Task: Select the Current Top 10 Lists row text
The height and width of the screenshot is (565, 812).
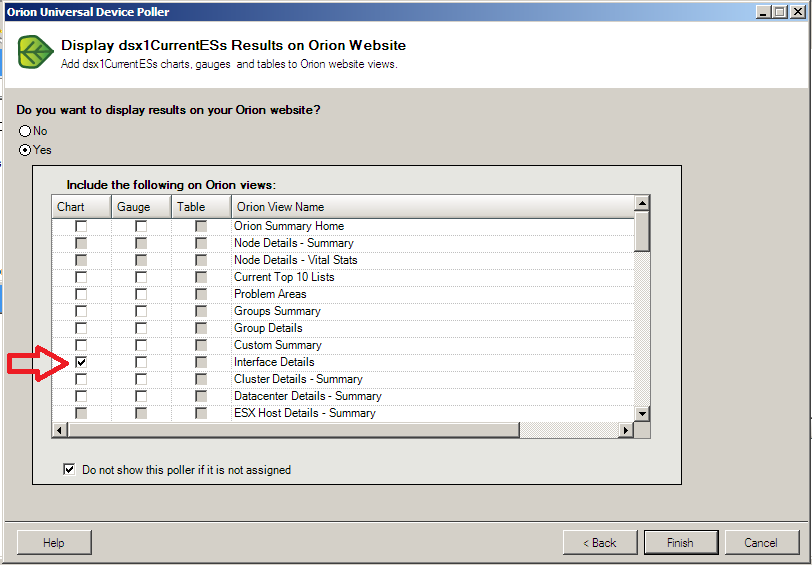Action: (x=284, y=277)
